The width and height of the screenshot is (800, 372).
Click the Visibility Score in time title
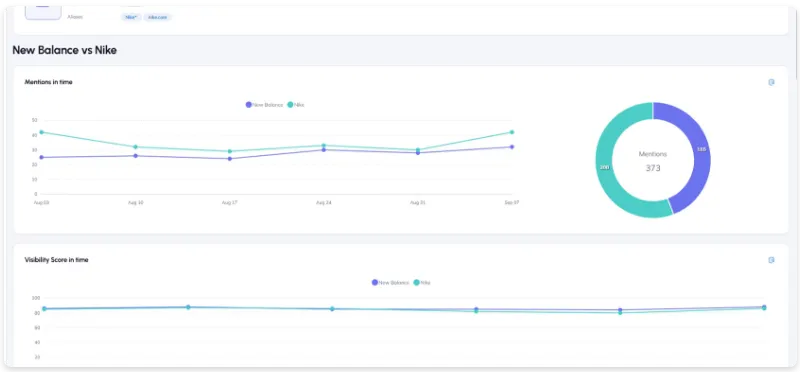tap(57, 260)
